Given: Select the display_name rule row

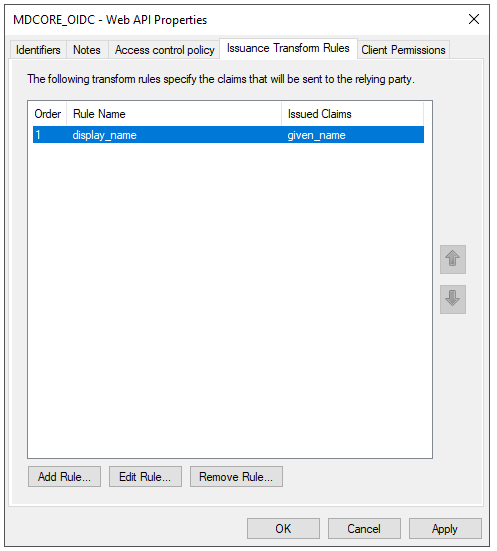Looking at the screenshot, I should (x=228, y=135).
